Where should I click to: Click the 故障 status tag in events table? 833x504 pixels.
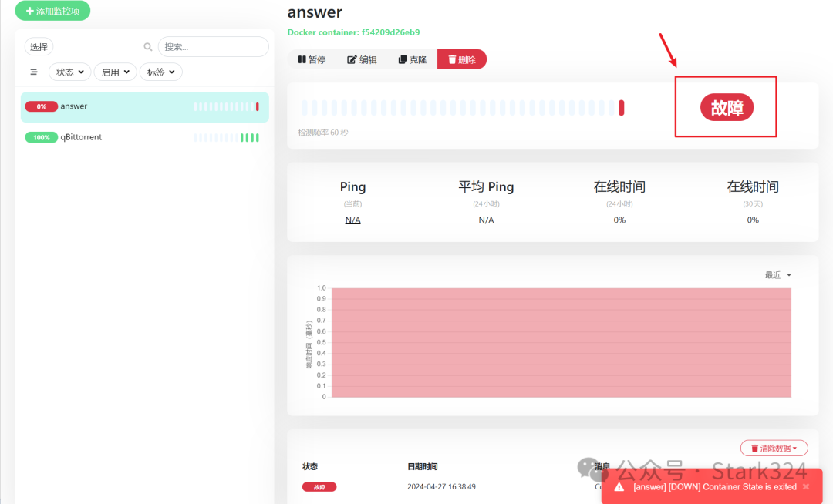(319, 486)
